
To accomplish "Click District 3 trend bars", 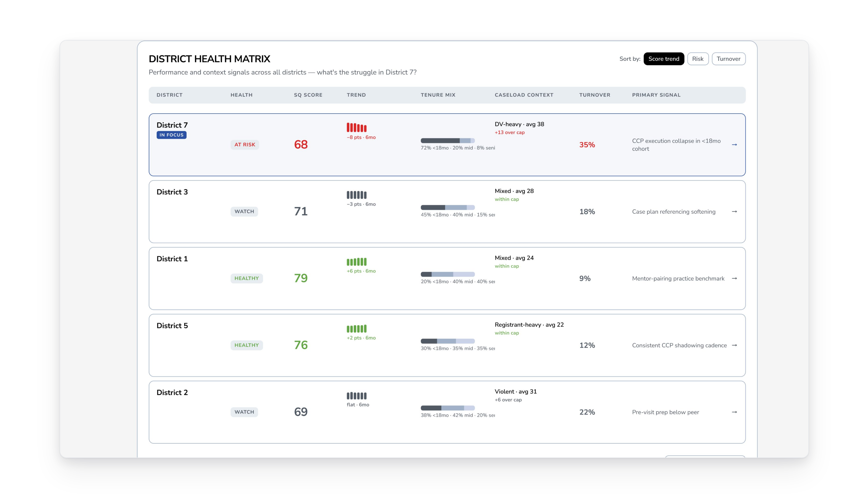I will click(x=356, y=195).
